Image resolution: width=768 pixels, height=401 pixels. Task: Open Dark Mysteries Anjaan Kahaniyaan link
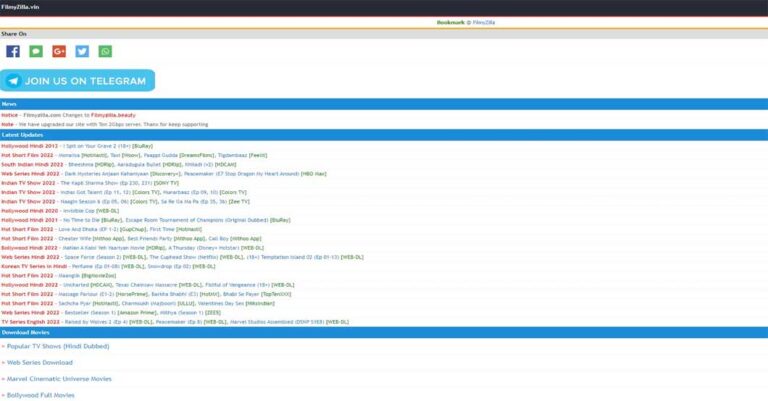[x=106, y=174]
